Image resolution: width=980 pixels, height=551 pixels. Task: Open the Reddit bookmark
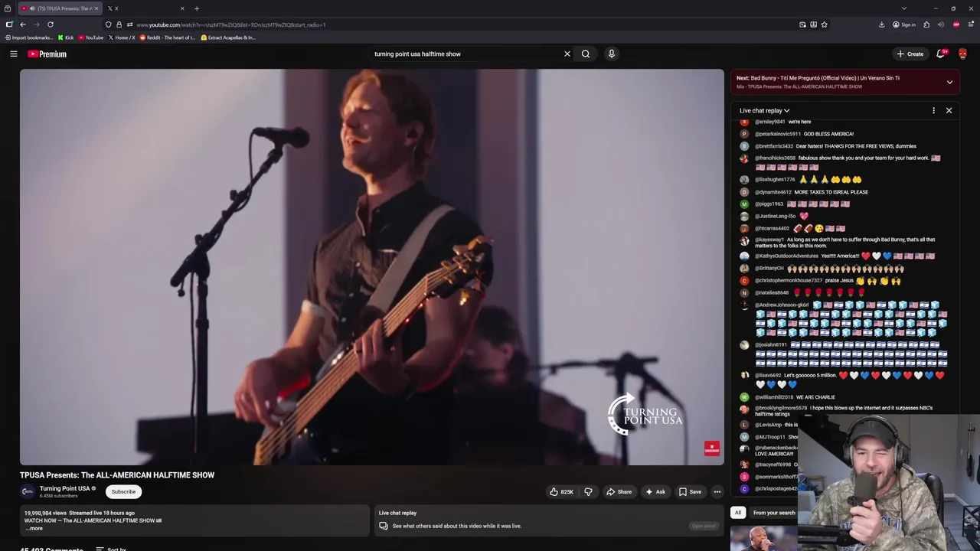coord(168,37)
